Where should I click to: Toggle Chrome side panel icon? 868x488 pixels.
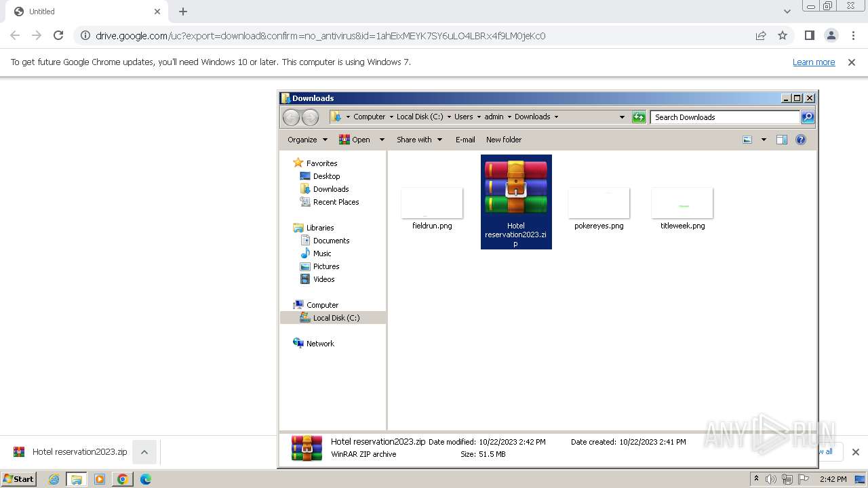click(x=809, y=35)
